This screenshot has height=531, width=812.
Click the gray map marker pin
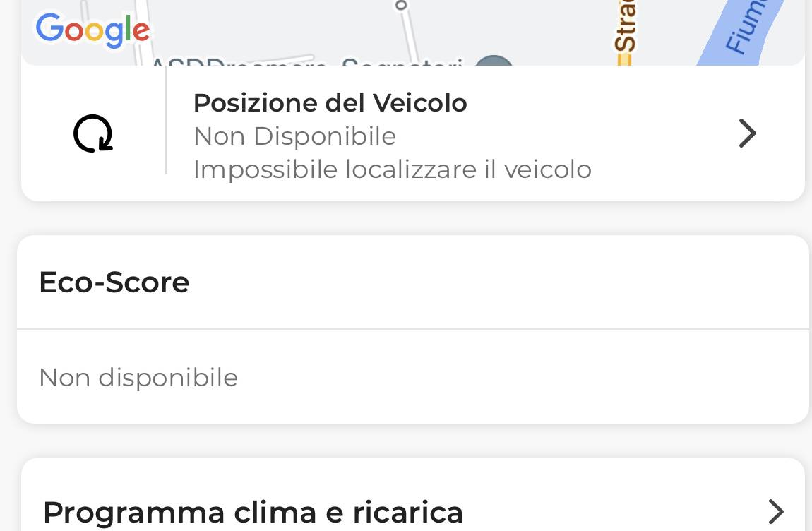point(494,60)
